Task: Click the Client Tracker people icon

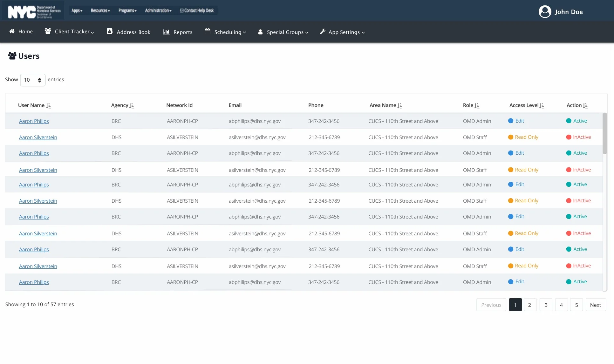Action: pyautogui.click(x=48, y=31)
